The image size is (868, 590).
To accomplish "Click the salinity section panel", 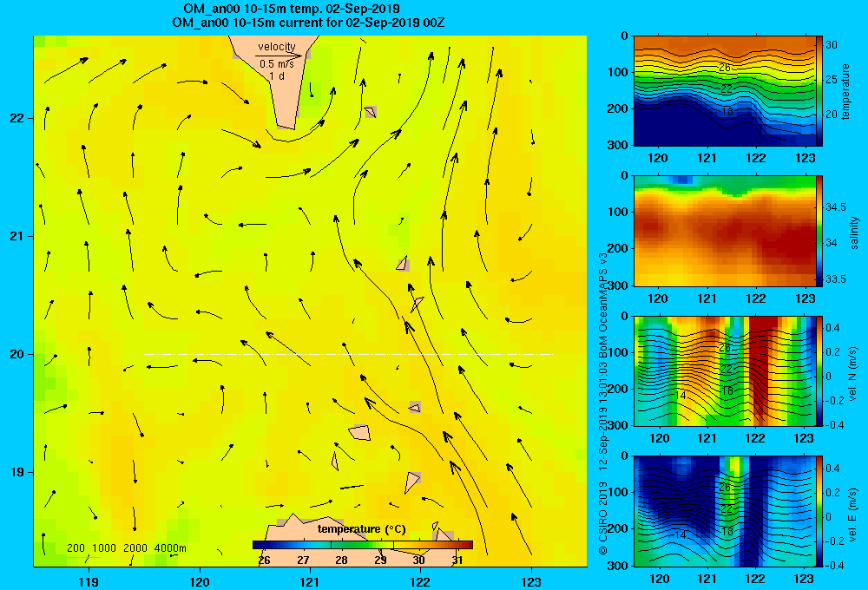I will click(x=725, y=231).
